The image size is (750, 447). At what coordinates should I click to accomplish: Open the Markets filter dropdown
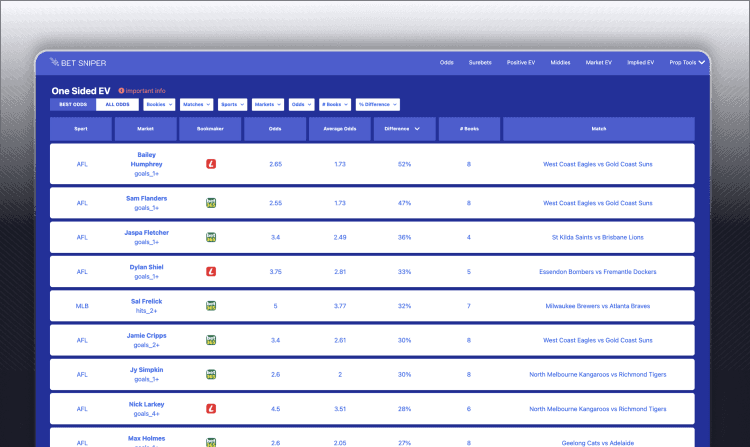268,104
